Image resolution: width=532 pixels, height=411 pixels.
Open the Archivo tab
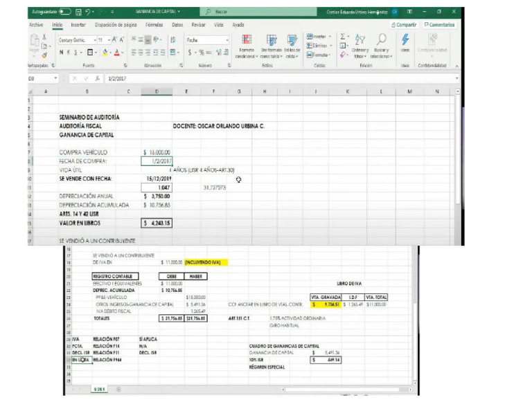[36, 25]
